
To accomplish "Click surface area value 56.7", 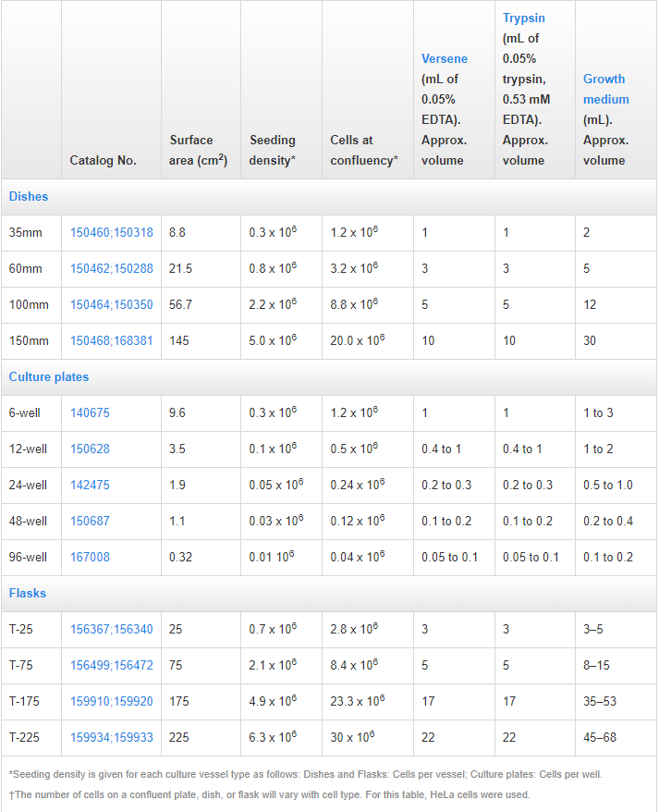I will point(180,304).
